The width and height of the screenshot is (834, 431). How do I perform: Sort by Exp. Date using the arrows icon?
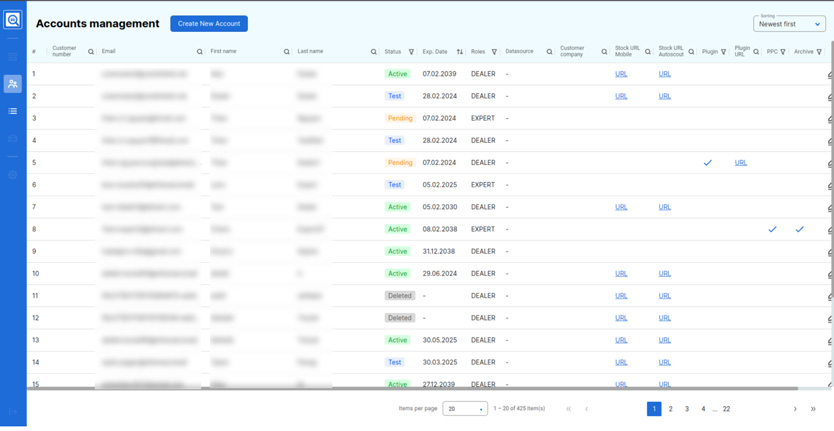tap(460, 52)
